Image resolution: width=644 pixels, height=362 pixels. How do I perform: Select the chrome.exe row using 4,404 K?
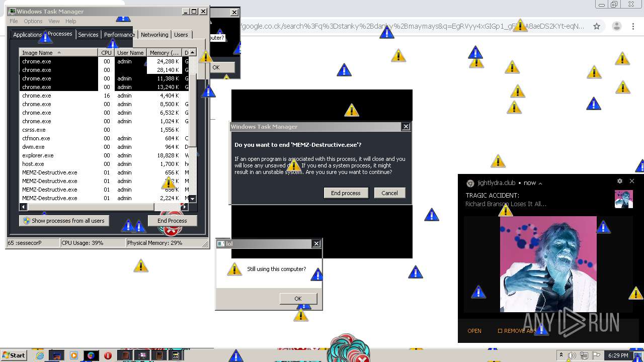(104, 96)
